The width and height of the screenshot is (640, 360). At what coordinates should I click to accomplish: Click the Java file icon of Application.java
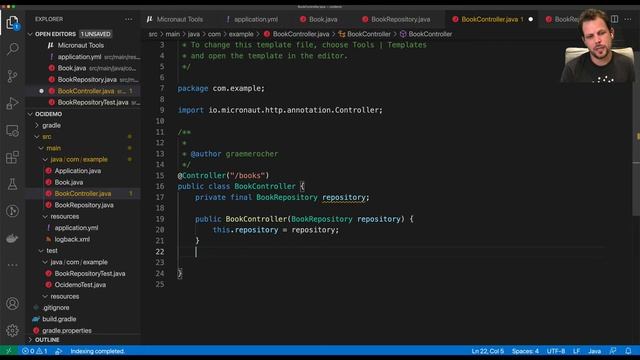tap(49, 171)
